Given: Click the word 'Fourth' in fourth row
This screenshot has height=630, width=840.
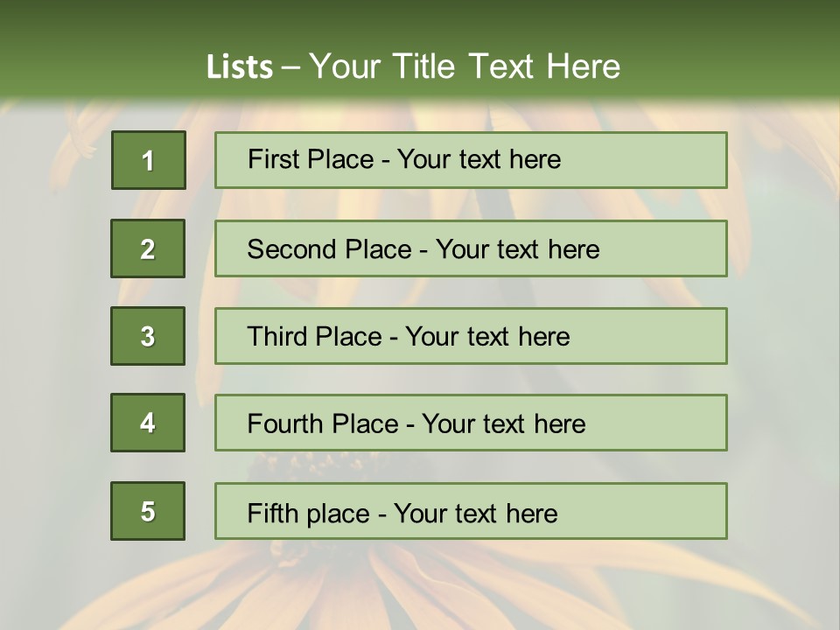Looking at the screenshot, I should coord(284,423).
